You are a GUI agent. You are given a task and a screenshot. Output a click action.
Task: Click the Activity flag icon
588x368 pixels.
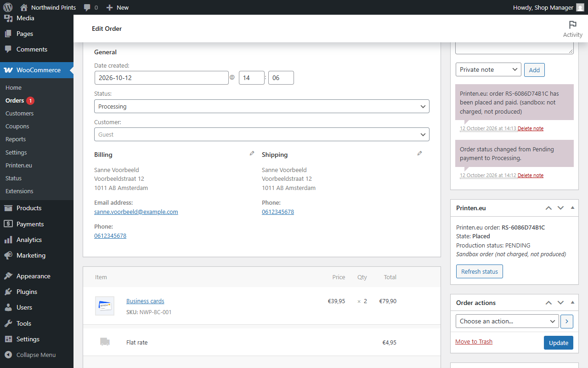pyautogui.click(x=572, y=25)
